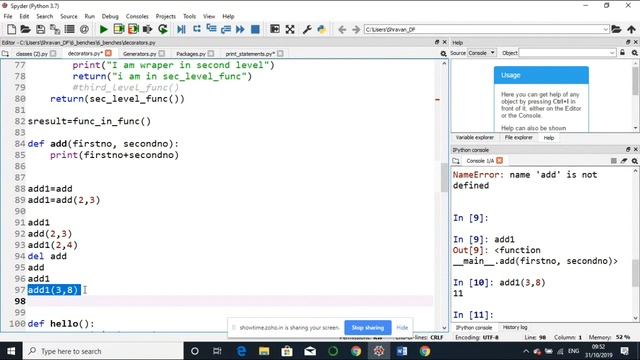Click in Windows search box

coord(103,351)
